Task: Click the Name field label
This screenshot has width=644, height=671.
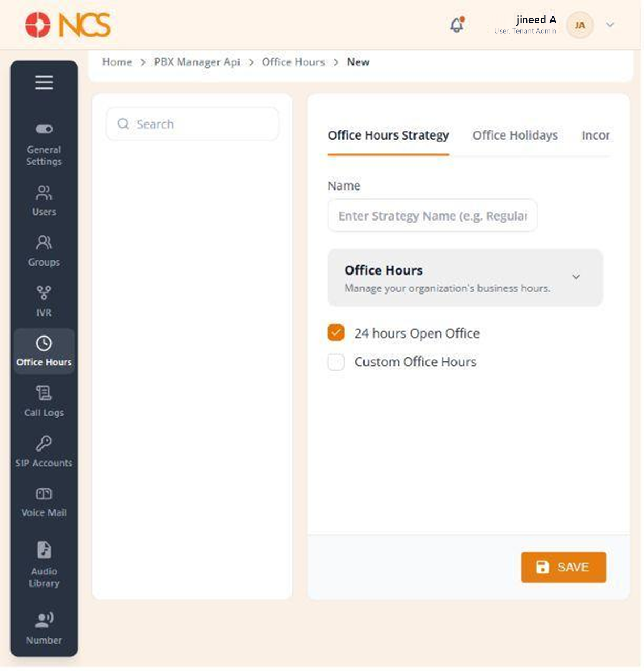Action: [344, 186]
